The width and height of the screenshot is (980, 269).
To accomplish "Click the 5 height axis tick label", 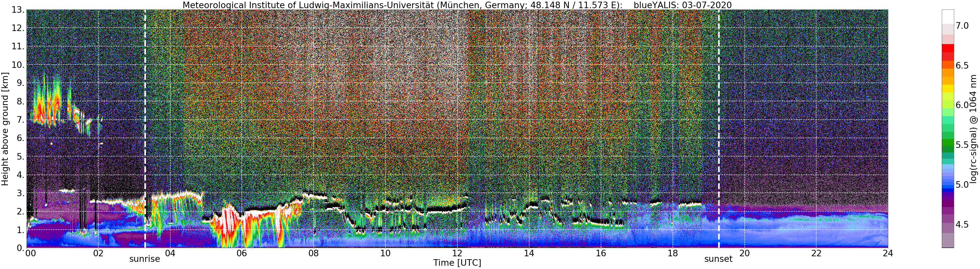I will point(20,156).
